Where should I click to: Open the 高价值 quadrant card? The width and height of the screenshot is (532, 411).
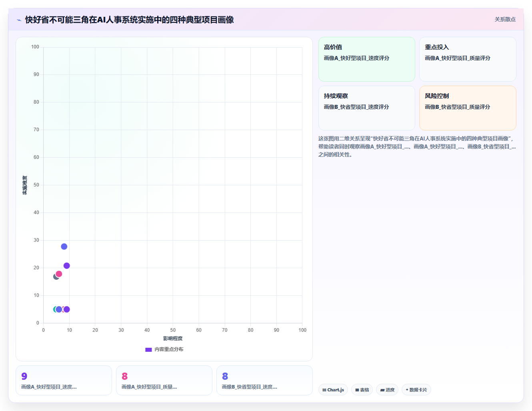pyautogui.click(x=367, y=59)
